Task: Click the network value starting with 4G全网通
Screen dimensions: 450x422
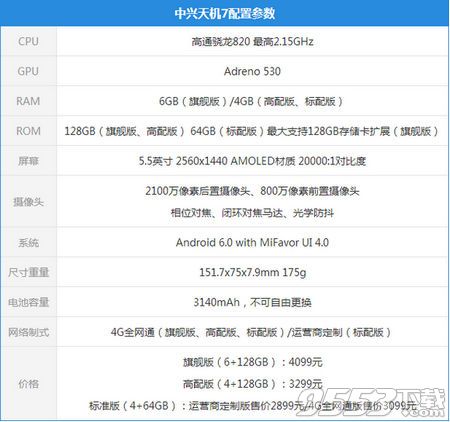Action: 252,332
